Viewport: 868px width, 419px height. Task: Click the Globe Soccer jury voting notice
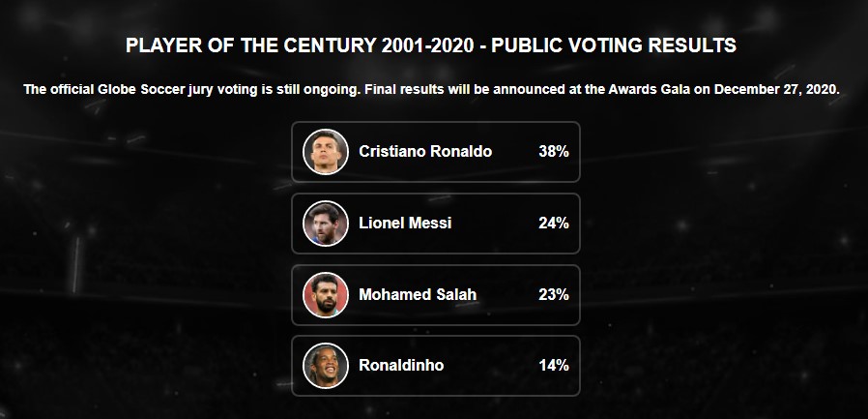coord(432,90)
